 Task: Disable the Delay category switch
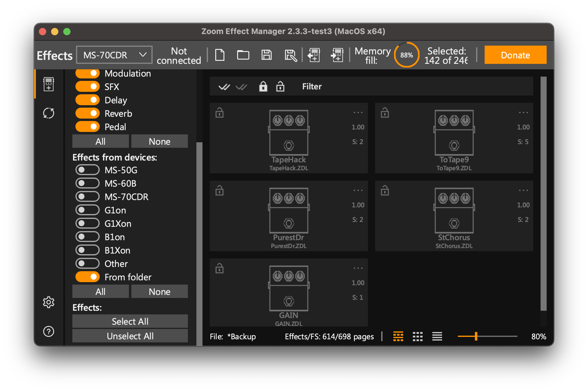(x=88, y=100)
